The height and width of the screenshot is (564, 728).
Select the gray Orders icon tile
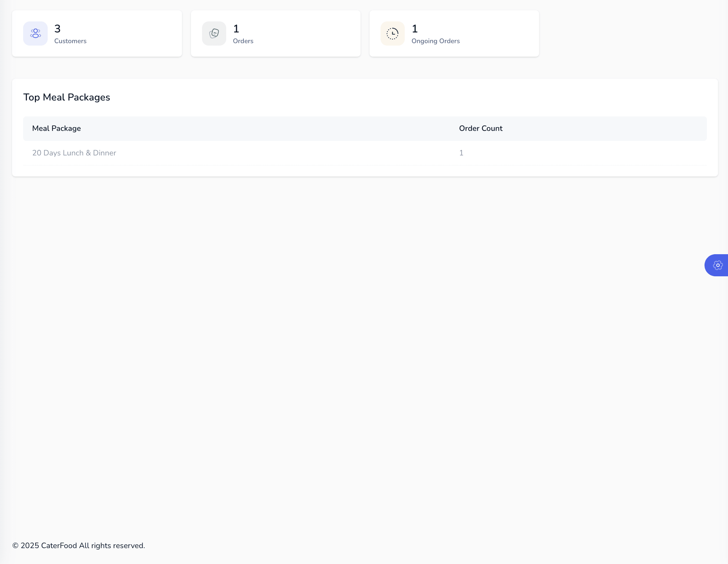pyautogui.click(x=214, y=33)
